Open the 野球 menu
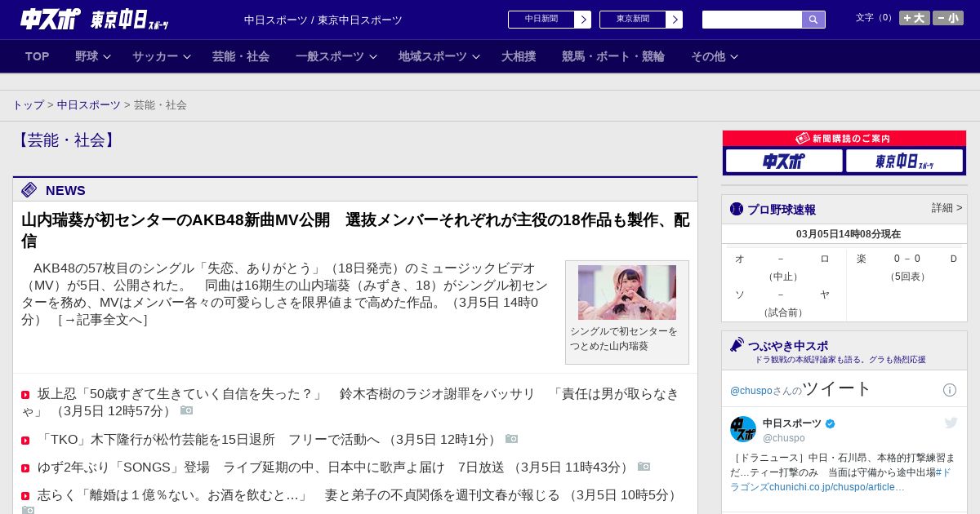980x514 pixels. click(87, 56)
